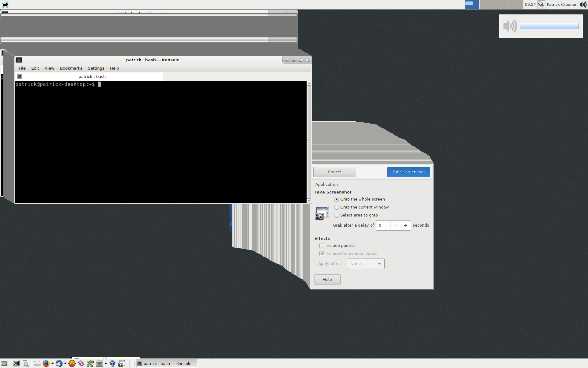This screenshot has width=588, height=368.
Task: Click inside the Konsole terminal area
Action: click(x=161, y=142)
